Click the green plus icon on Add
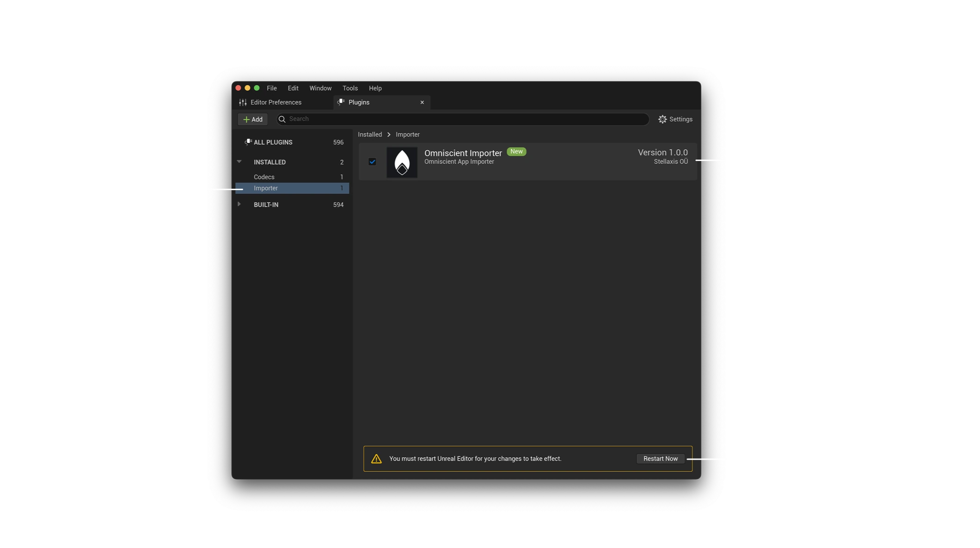Image resolution: width=980 pixels, height=548 pixels. click(246, 119)
